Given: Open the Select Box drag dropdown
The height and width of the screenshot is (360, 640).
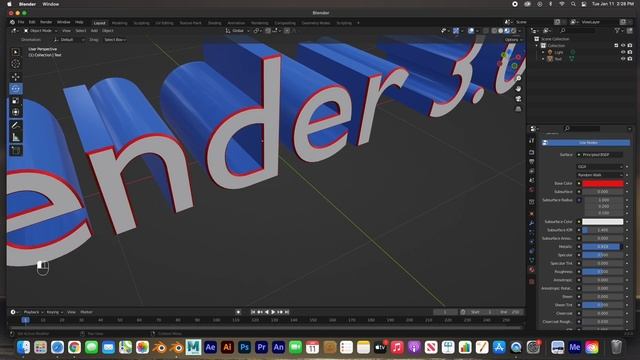Looking at the screenshot, I should pyautogui.click(x=115, y=40).
